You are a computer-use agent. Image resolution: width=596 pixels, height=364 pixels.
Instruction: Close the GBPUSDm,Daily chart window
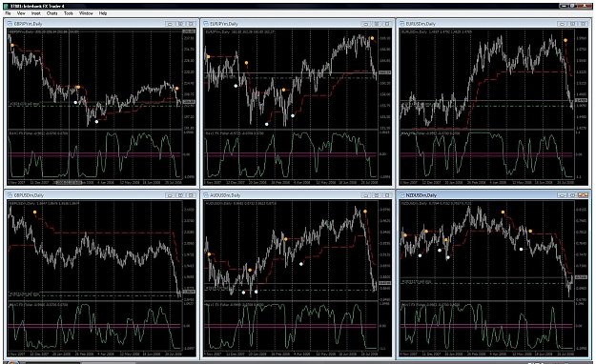pyautogui.click(x=192, y=195)
